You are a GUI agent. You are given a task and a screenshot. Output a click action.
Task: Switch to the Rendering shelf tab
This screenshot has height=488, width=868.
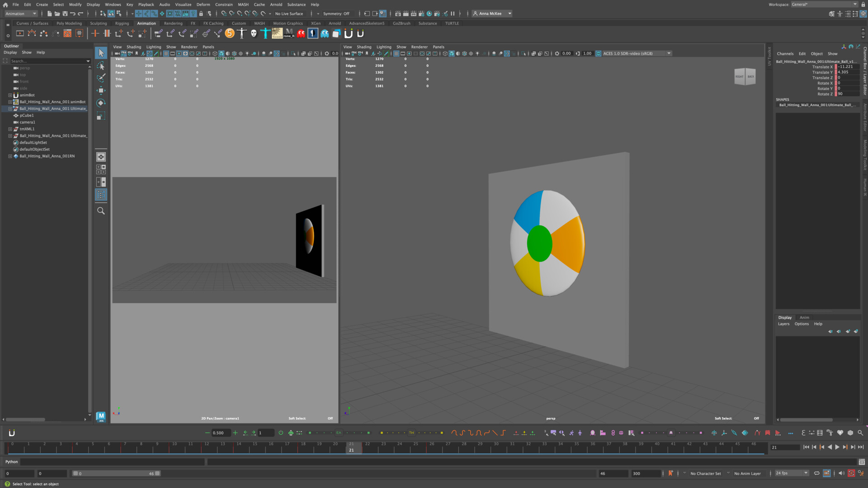point(173,23)
